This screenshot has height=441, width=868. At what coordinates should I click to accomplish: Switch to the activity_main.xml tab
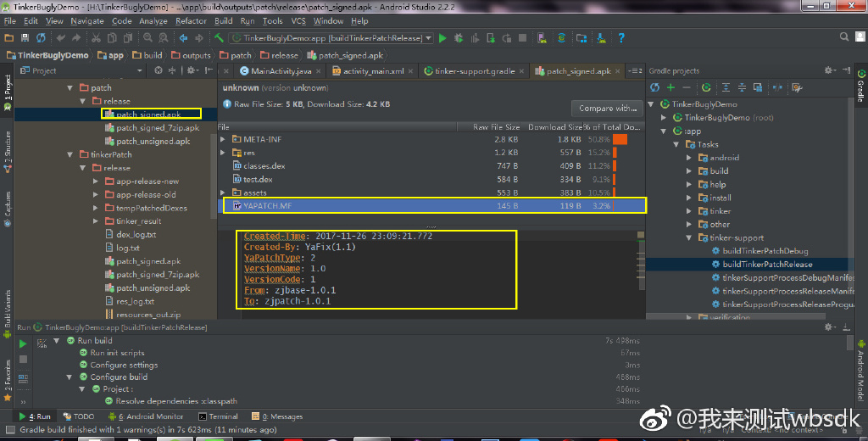[x=373, y=71]
